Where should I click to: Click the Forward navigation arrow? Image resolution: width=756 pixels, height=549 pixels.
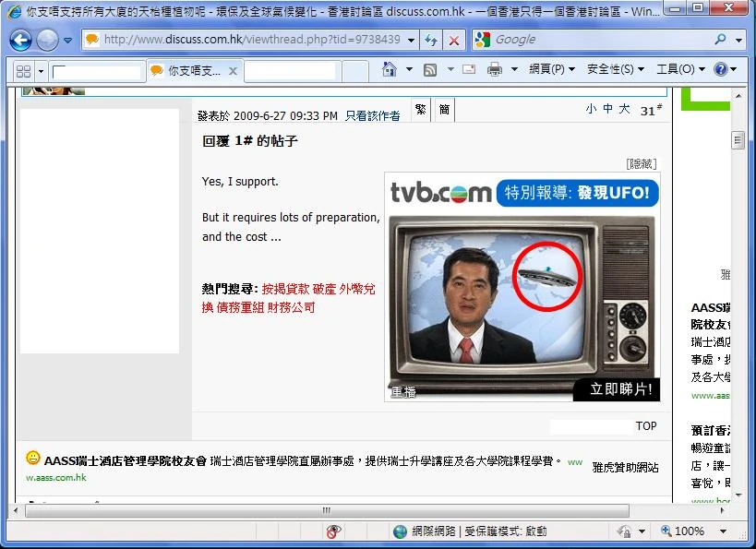coord(47,40)
